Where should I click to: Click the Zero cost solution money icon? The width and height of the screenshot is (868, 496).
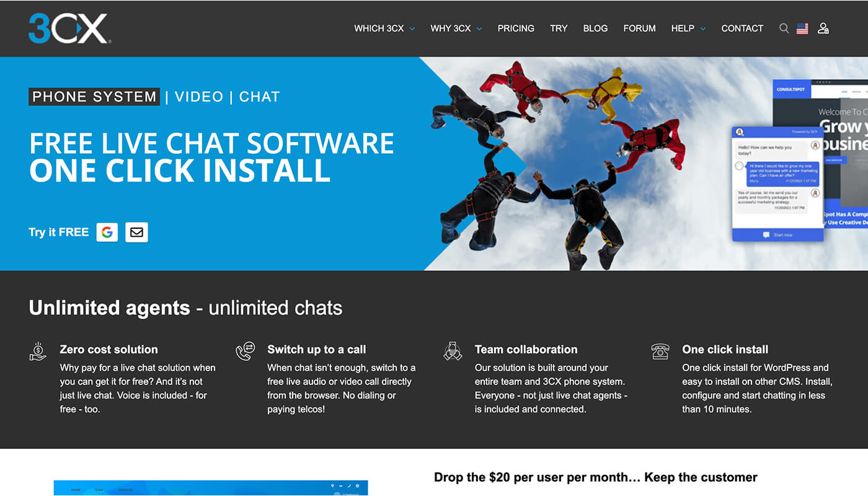pyautogui.click(x=38, y=352)
